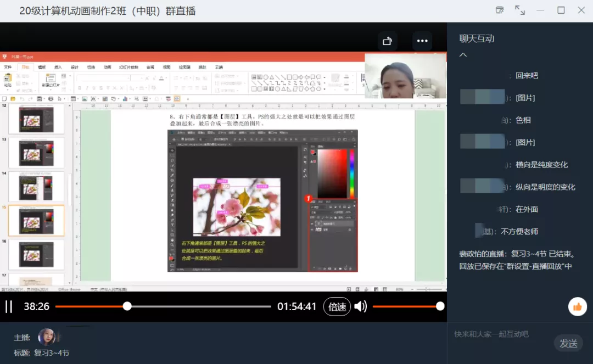Insert a chart using the quick access chart icon
593x364 pixels.
tap(125, 99)
